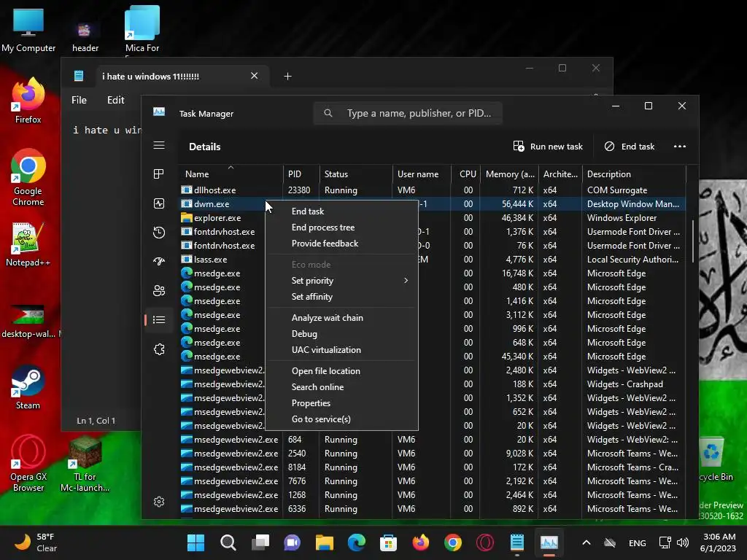Sort by User name column header
The image size is (747, 560).
pyautogui.click(x=422, y=174)
